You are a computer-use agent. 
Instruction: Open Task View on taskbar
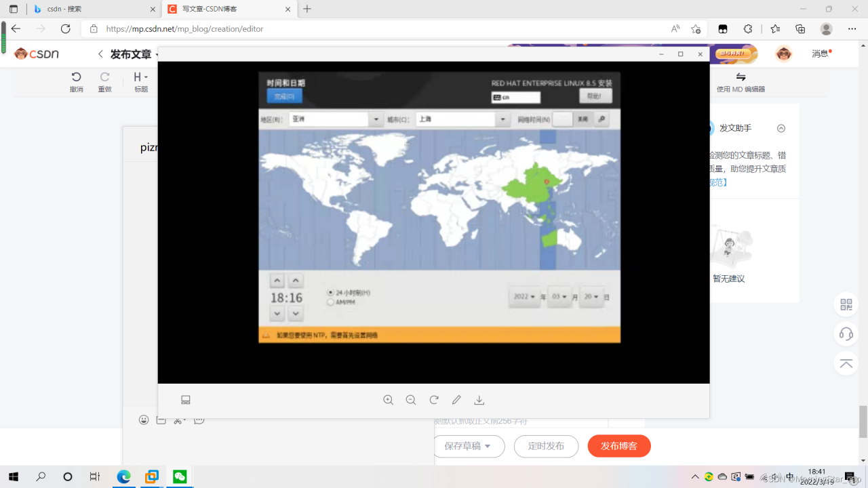95,476
